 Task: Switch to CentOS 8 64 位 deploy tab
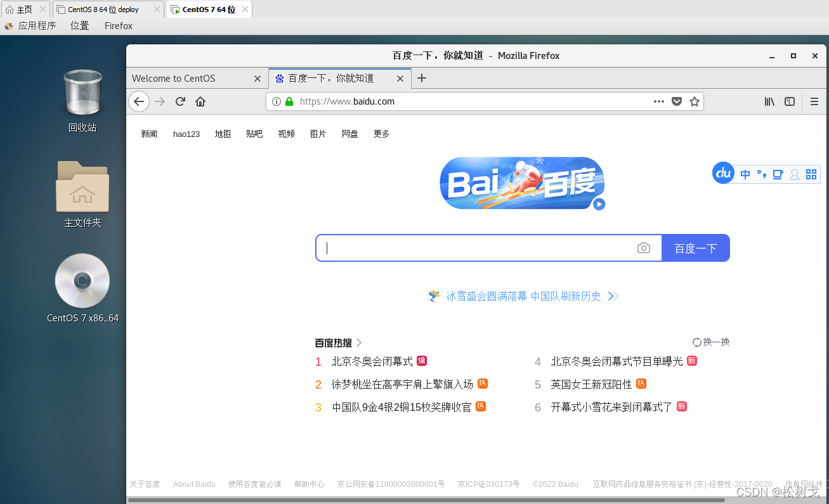(x=108, y=10)
